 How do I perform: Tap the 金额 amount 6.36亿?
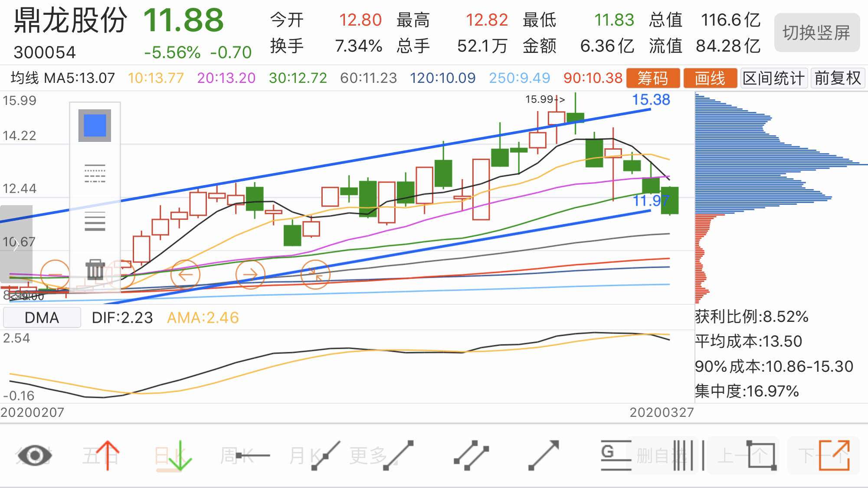(x=607, y=46)
